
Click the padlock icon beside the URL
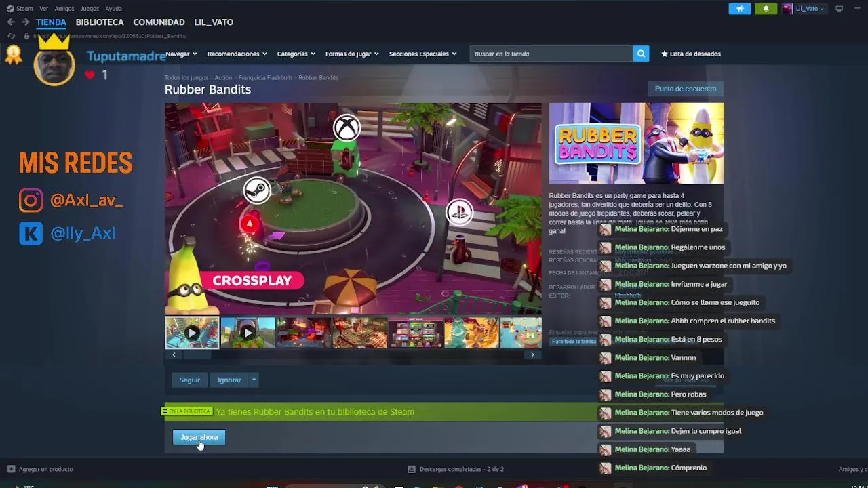(26, 36)
